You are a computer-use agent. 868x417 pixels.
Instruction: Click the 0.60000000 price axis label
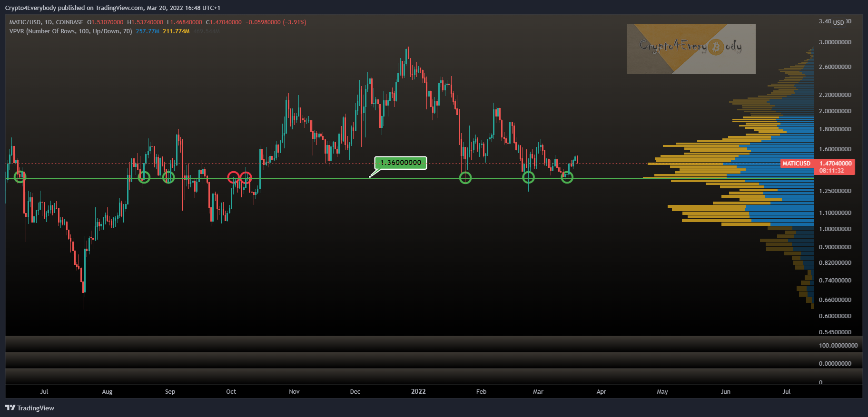(835, 316)
